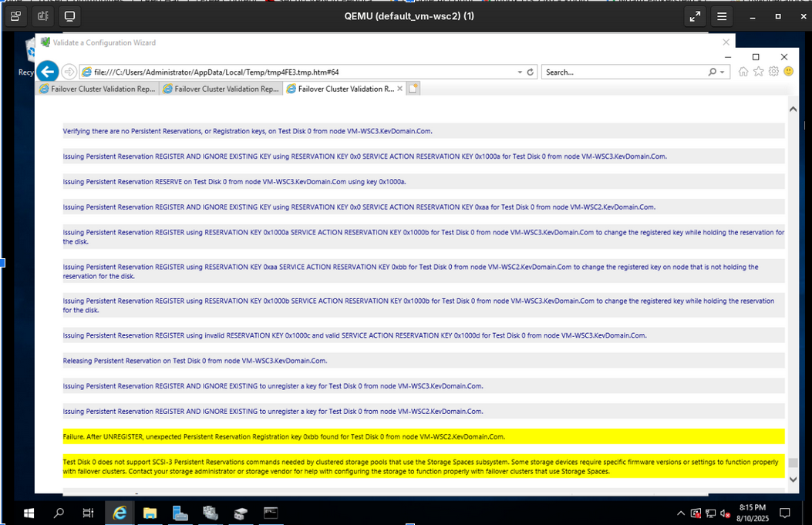
Task: Click the browser Forward arrow button
Action: coord(69,72)
